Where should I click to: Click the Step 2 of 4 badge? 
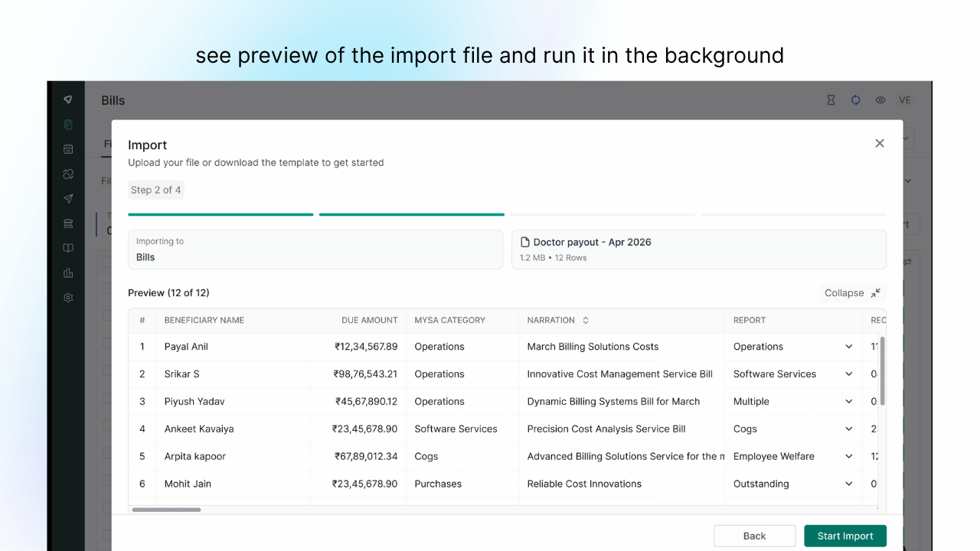156,190
